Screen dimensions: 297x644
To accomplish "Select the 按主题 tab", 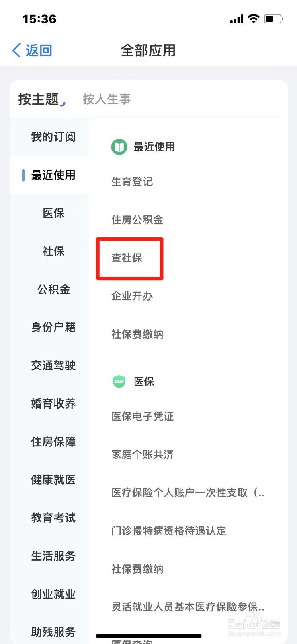I will click(x=39, y=99).
